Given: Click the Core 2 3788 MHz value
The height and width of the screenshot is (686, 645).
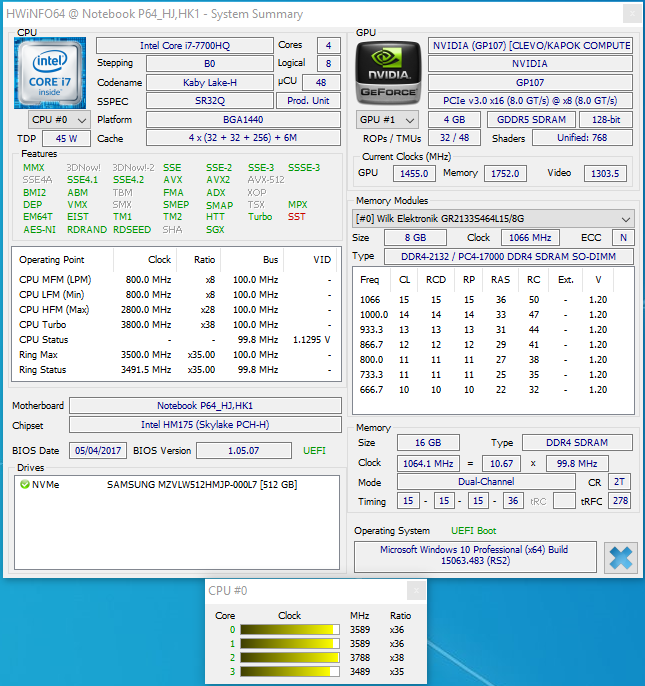Looking at the screenshot, I should 360,658.
